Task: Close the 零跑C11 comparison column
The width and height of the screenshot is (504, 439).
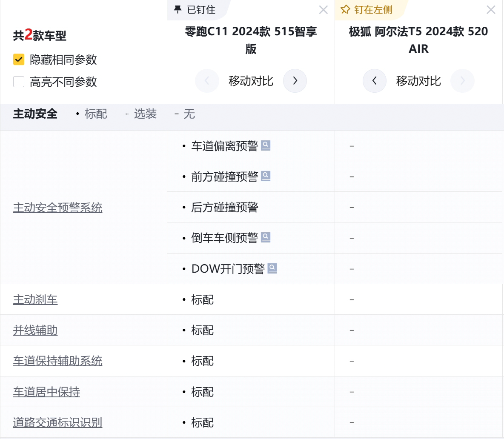Action: [324, 10]
